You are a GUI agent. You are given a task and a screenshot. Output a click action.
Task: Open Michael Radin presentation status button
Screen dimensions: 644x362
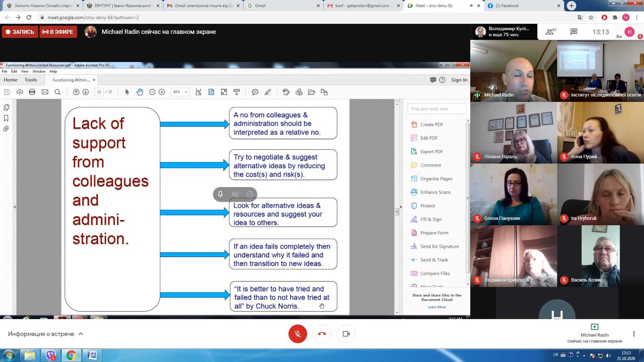pos(594,335)
